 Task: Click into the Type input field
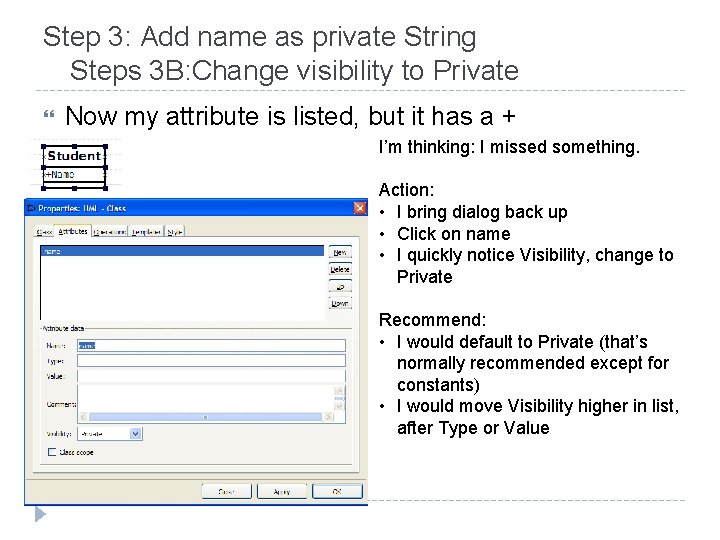click(211, 360)
